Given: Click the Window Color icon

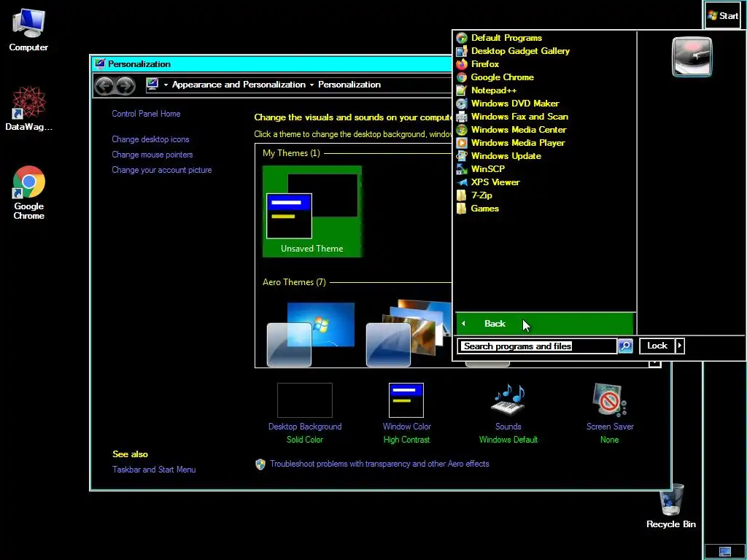Looking at the screenshot, I should pyautogui.click(x=406, y=400).
